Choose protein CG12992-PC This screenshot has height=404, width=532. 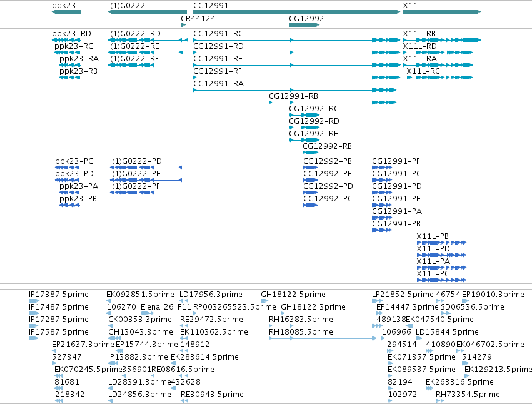point(311,205)
